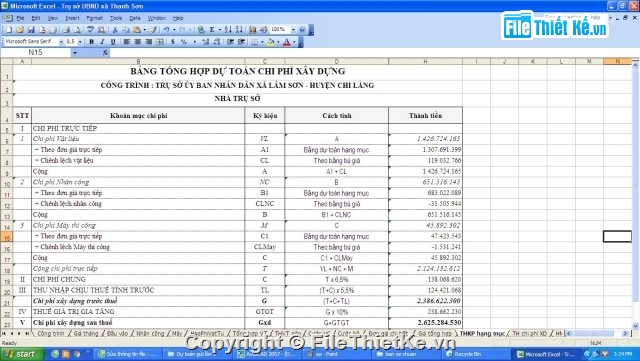Click the Copy icon
640x361 pixels.
click(126, 30)
